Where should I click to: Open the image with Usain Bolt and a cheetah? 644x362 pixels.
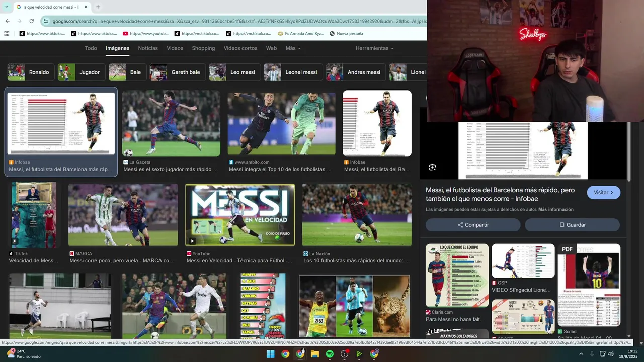pos(354,306)
